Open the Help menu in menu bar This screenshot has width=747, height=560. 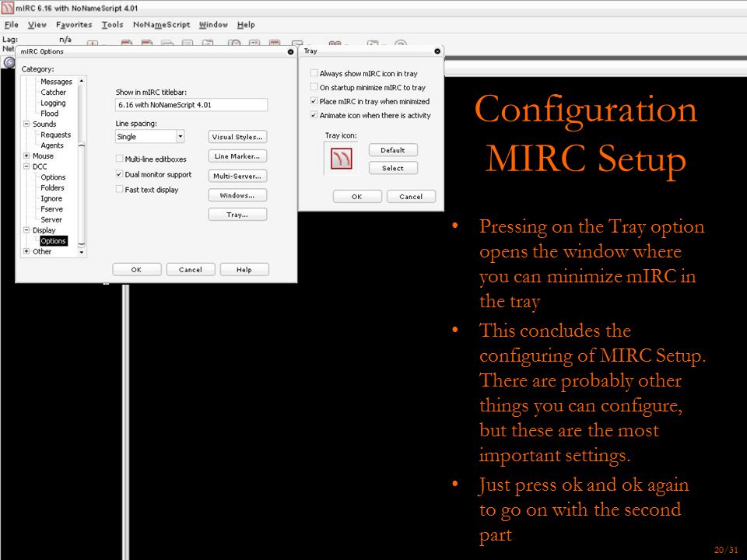click(246, 25)
